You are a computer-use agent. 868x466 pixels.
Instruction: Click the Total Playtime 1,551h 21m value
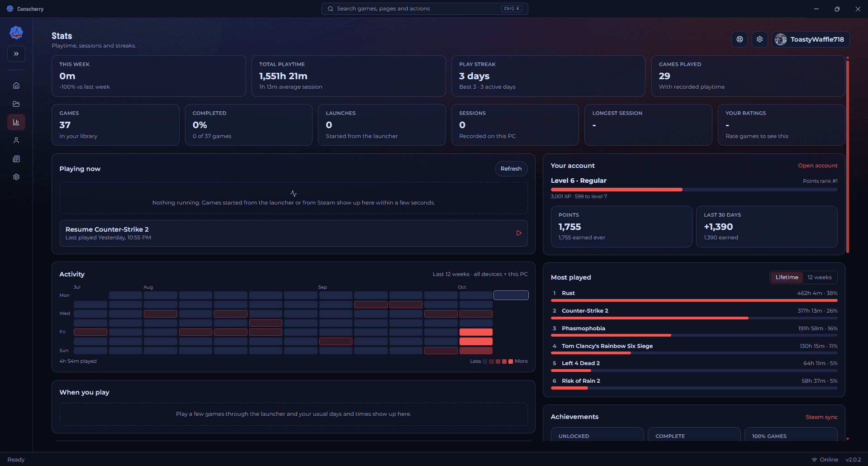point(283,76)
